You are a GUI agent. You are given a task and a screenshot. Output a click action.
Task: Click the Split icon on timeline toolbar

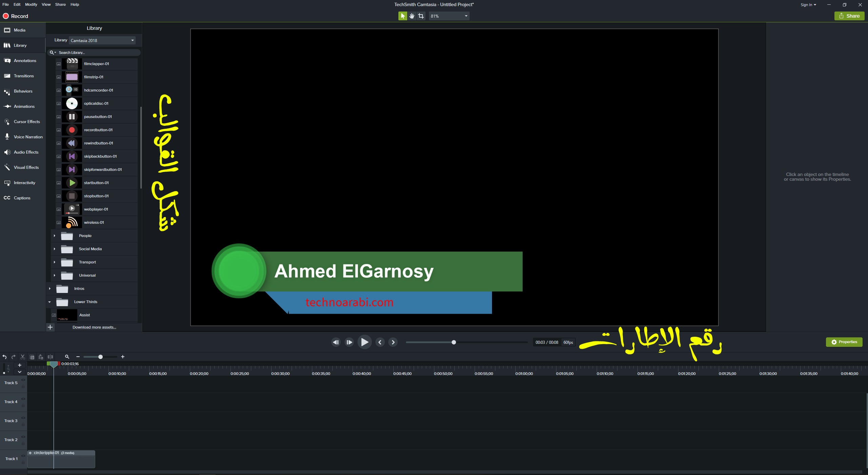coord(50,357)
